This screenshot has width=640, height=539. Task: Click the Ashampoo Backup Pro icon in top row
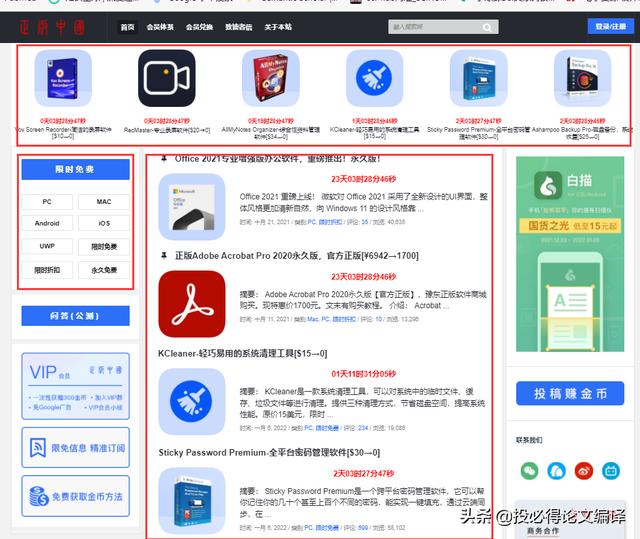click(x=582, y=77)
